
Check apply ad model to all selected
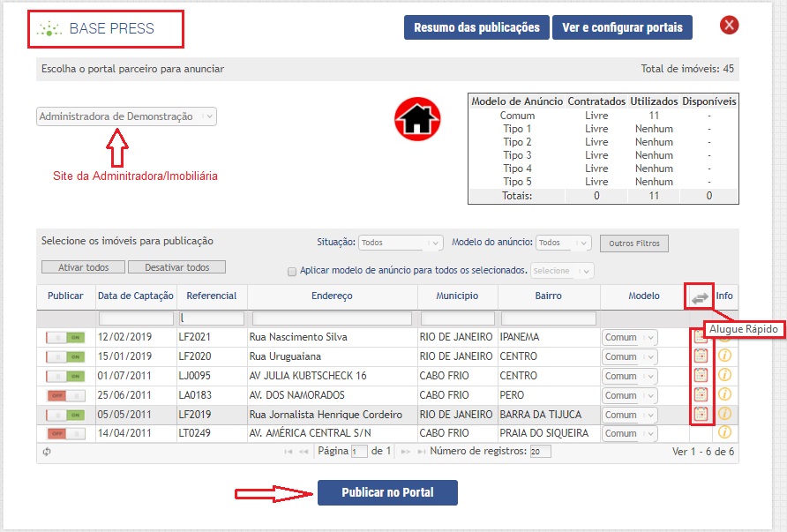[292, 272]
